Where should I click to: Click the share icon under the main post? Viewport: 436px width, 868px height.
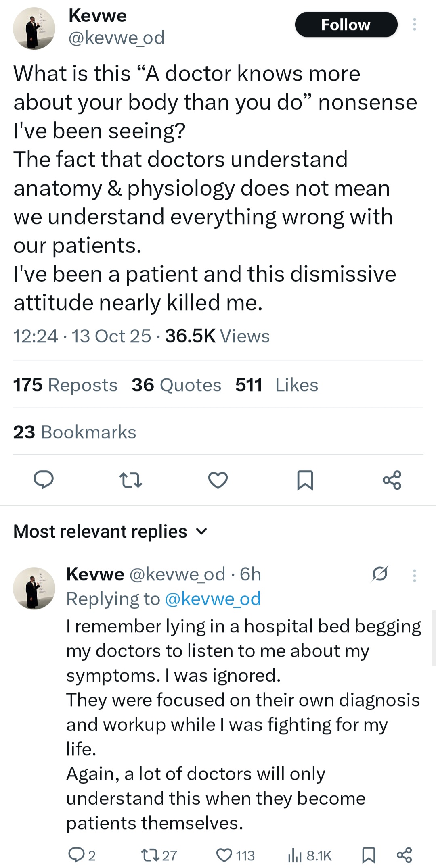pyautogui.click(x=392, y=480)
